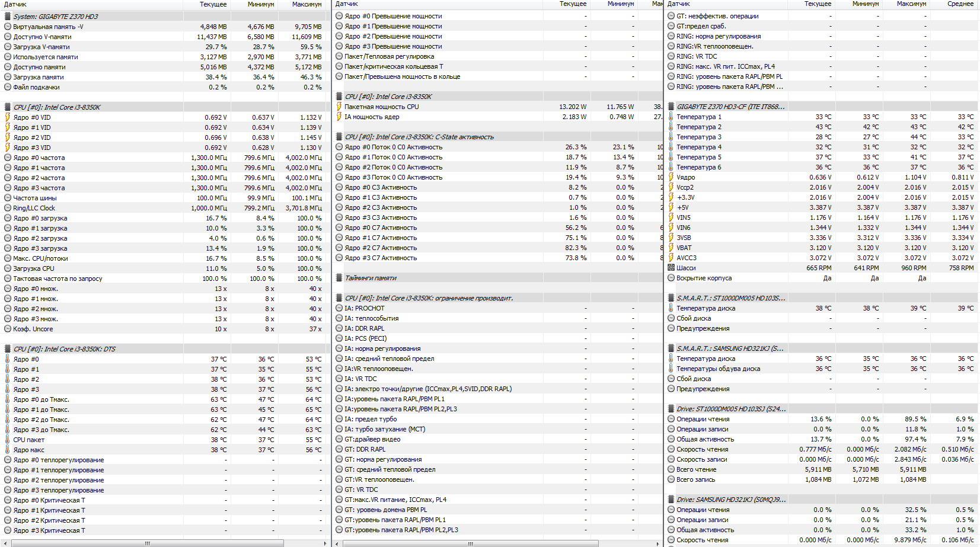
Task: Click the circle icon of Вскрытие корпуса
Action: [x=671, y=278]
